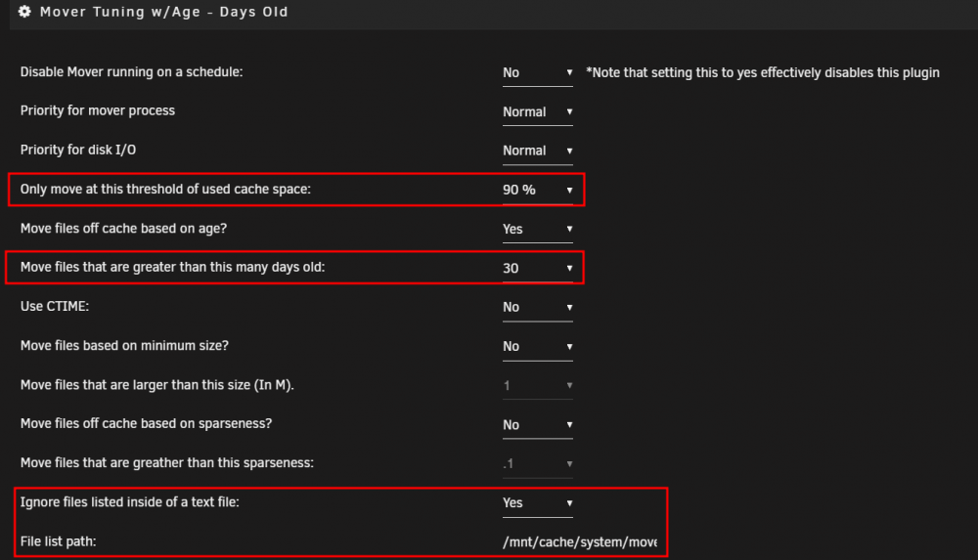Screen dimensions: 978x560
Task: Open the Priority for disk I/O dropdown
Action: coord(538,151)
